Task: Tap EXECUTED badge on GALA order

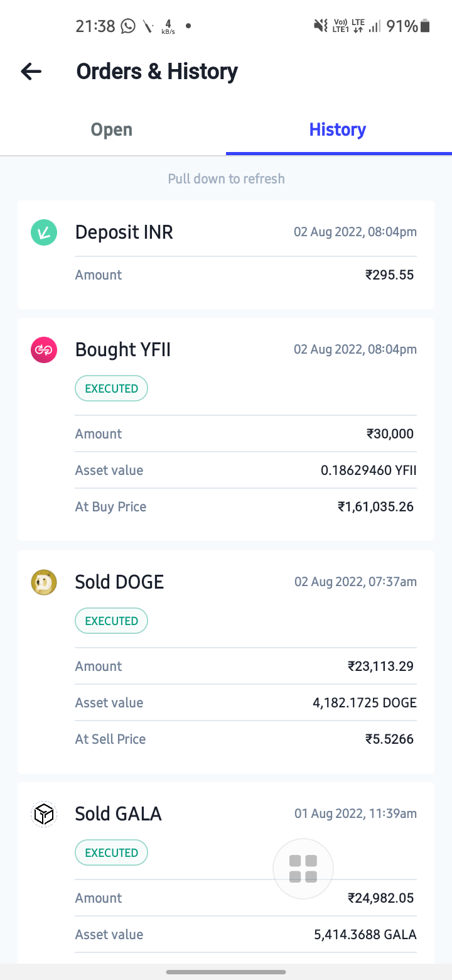Action: coord(111,852)
